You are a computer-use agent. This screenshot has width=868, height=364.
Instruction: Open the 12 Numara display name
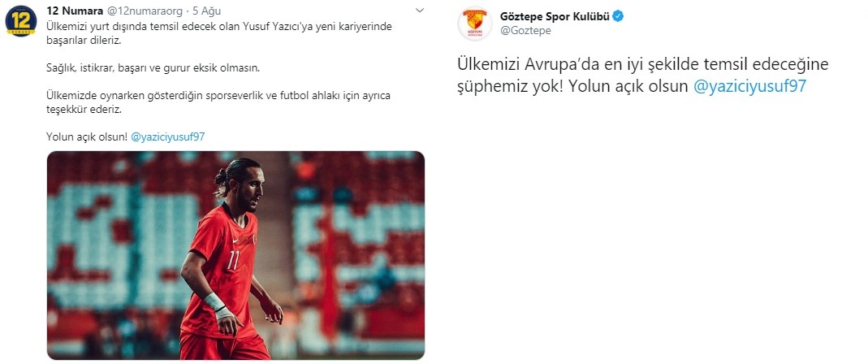click(75, 11)
